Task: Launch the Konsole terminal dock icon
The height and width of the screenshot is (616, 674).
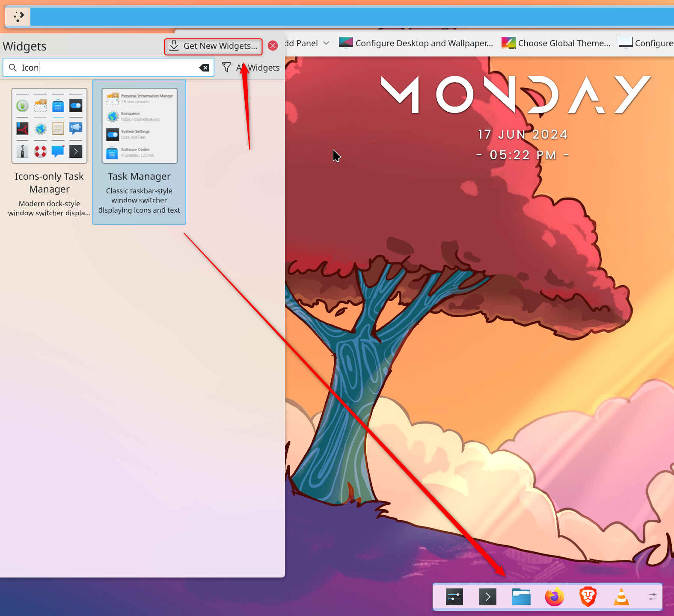Action: pos(488,597)
